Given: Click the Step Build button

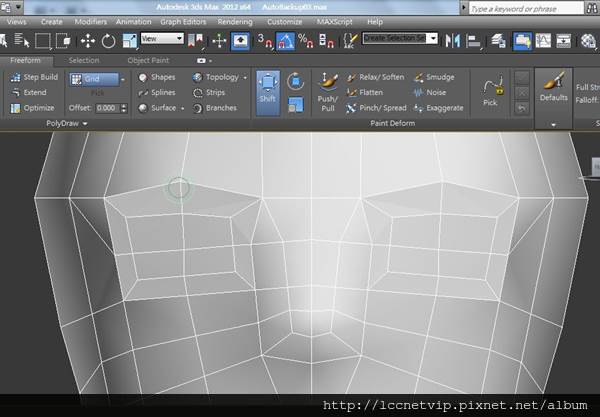Looking at the screenshot, I should tap(34, 77).
